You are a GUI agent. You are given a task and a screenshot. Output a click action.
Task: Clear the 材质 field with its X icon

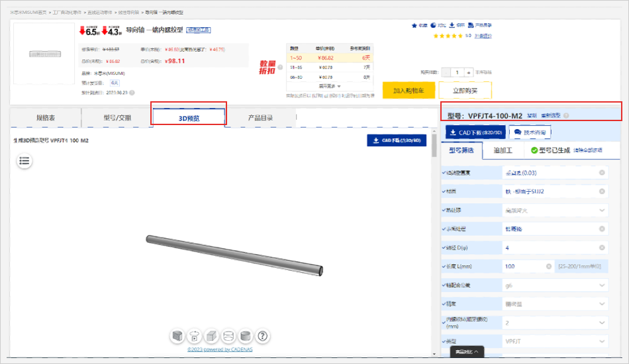click(x=602, y=191)
